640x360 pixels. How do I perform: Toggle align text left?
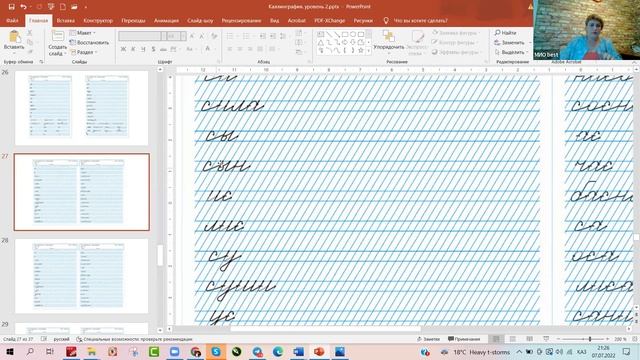[x=230, y=49]
